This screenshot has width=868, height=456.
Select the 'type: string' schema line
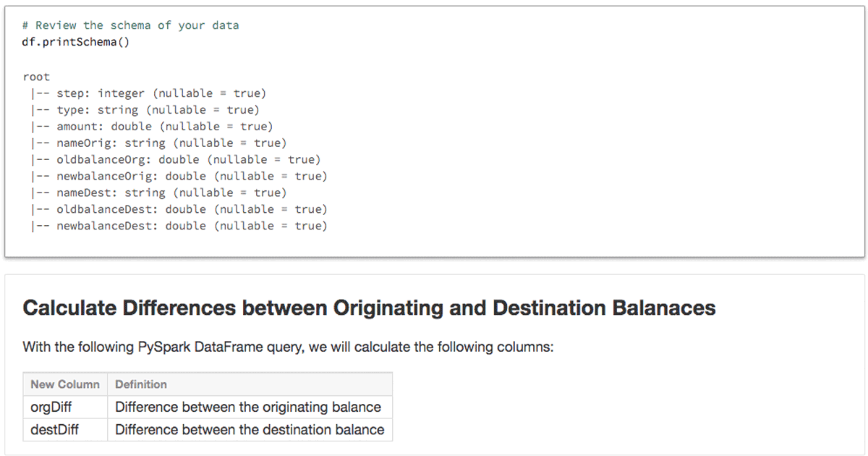coord(157,110)
